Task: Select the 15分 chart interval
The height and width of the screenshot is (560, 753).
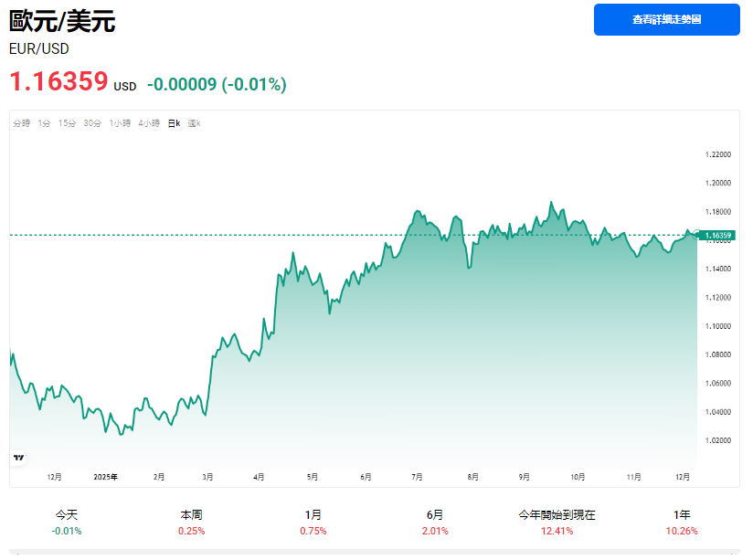Action: tap(67, 123)
